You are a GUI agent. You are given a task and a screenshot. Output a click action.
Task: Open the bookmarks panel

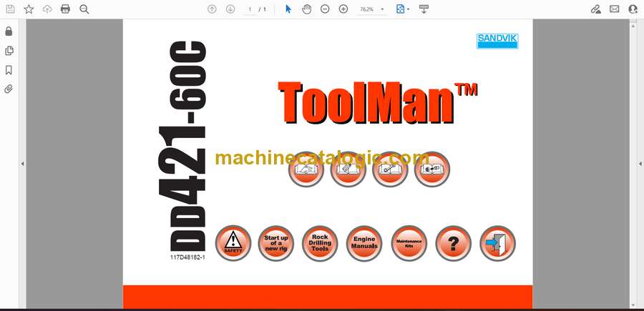(9, 70)
